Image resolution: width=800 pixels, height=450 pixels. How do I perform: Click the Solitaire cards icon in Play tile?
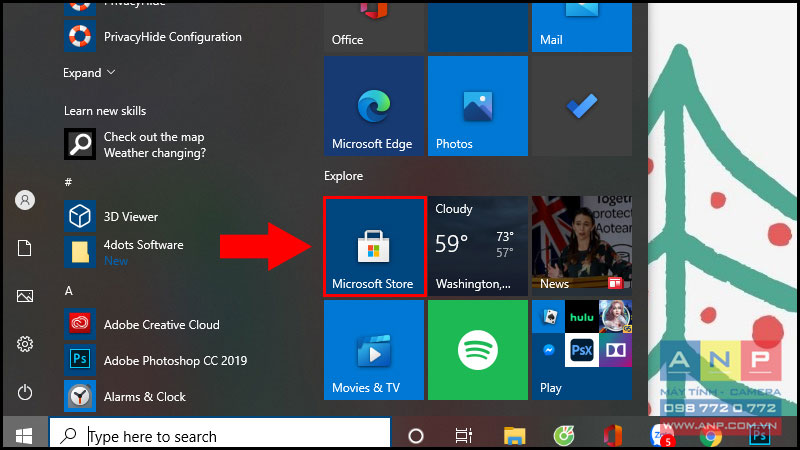pos(549,317)
